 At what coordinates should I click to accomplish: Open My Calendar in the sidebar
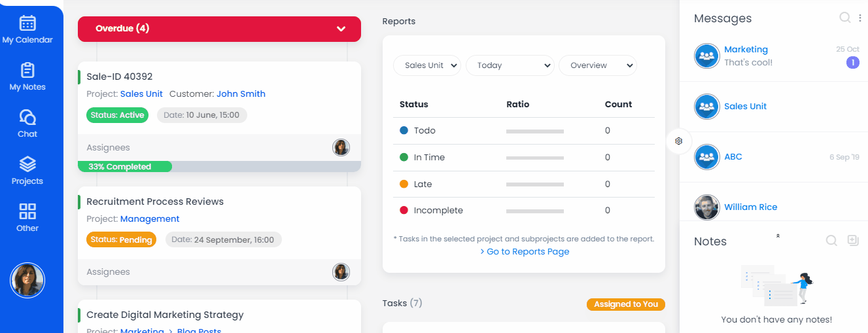point(27,30)
